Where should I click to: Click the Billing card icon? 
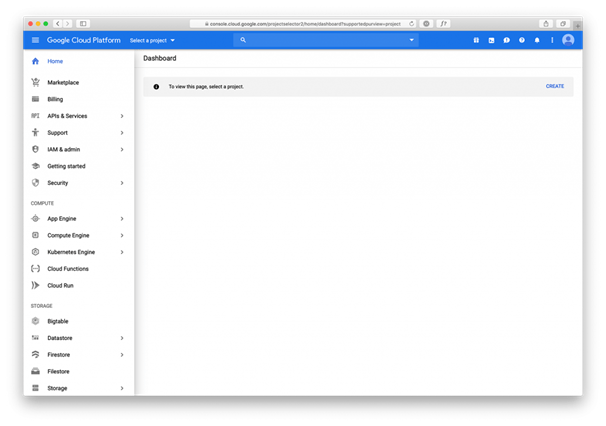click(x=36, y=99)
